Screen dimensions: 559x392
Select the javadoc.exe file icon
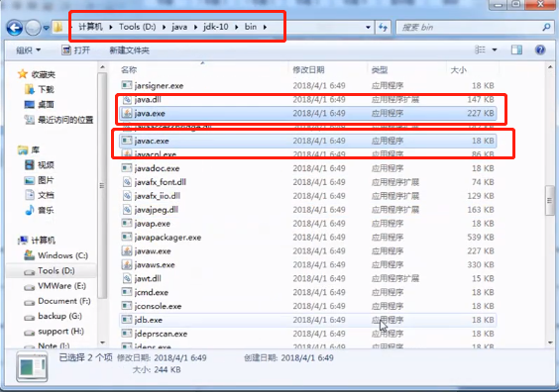point(127,168)
